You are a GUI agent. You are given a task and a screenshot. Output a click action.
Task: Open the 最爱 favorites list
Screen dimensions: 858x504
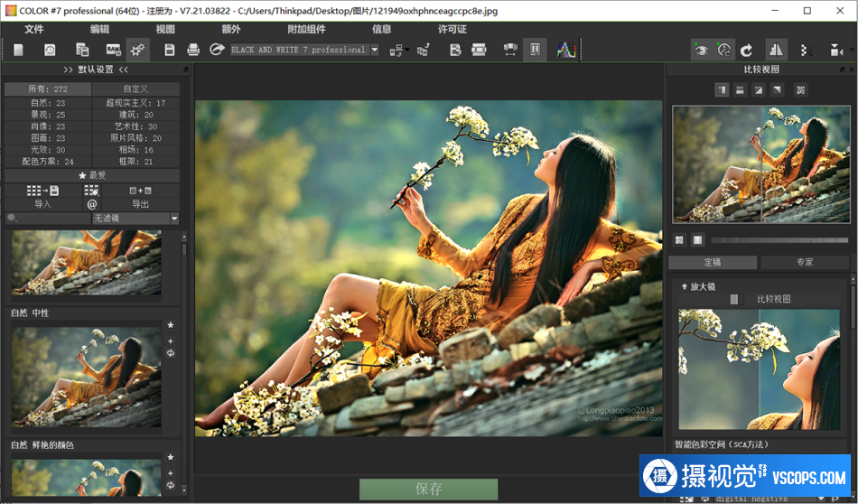tap(92, 175)
